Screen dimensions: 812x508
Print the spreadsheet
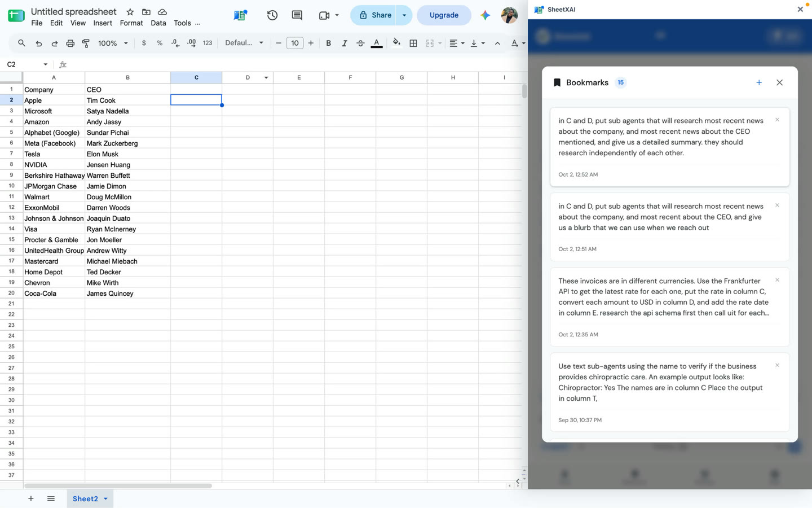pos(70,43)
